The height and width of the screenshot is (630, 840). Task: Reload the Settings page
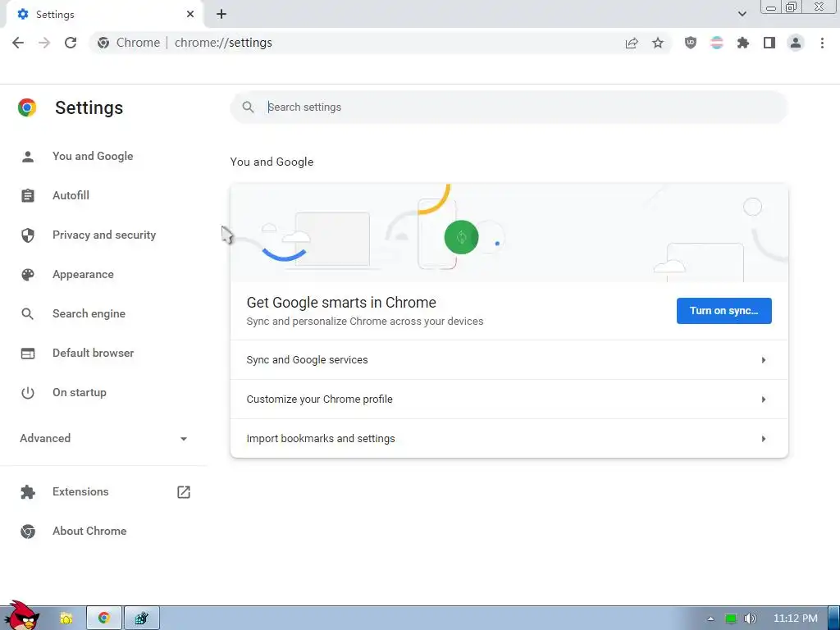(x=71, y=43)
